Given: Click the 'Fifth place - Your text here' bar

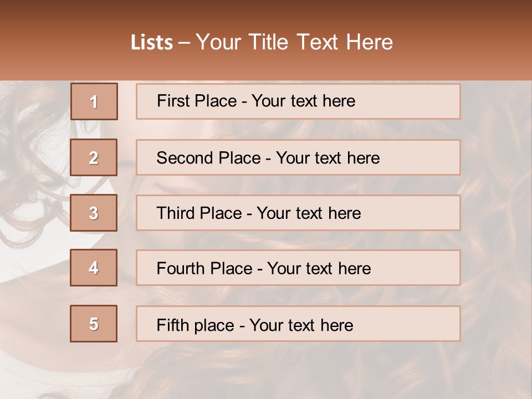Looking at the screenshot, I should [x=298, y=324].
